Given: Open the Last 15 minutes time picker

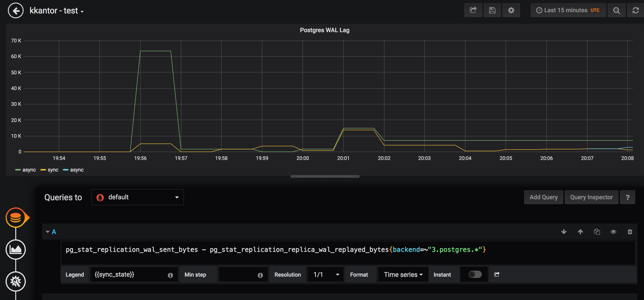Looking at the screenshot, I should pyautogui.click(x=568, y=10).
